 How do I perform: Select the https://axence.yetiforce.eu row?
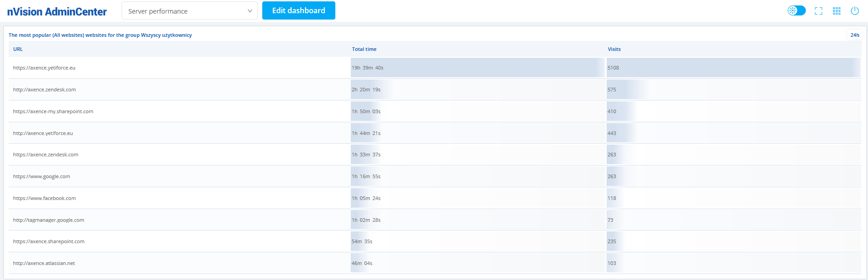[44, 68]
